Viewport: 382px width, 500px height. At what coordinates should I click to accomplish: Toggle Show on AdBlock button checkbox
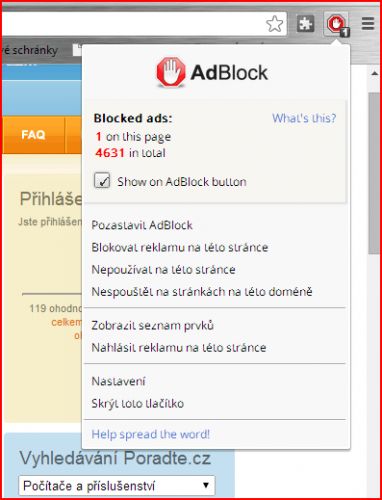click(x=102, y=181)
